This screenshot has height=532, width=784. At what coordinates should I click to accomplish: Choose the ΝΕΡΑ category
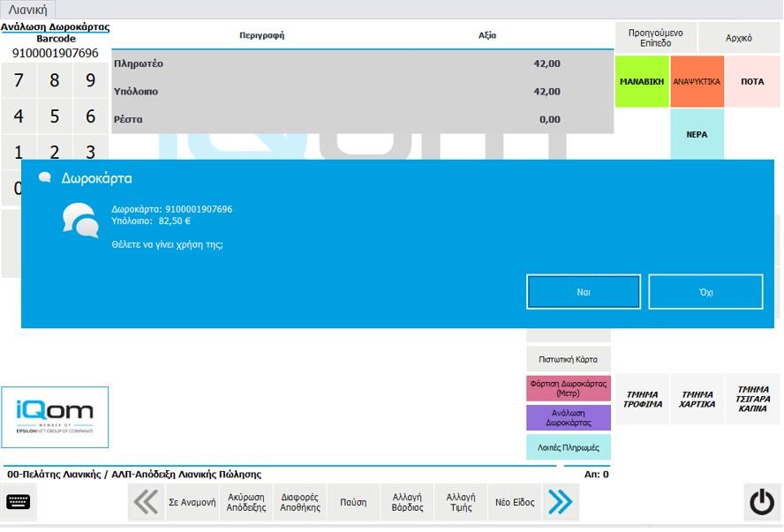(x=697, y=135)
